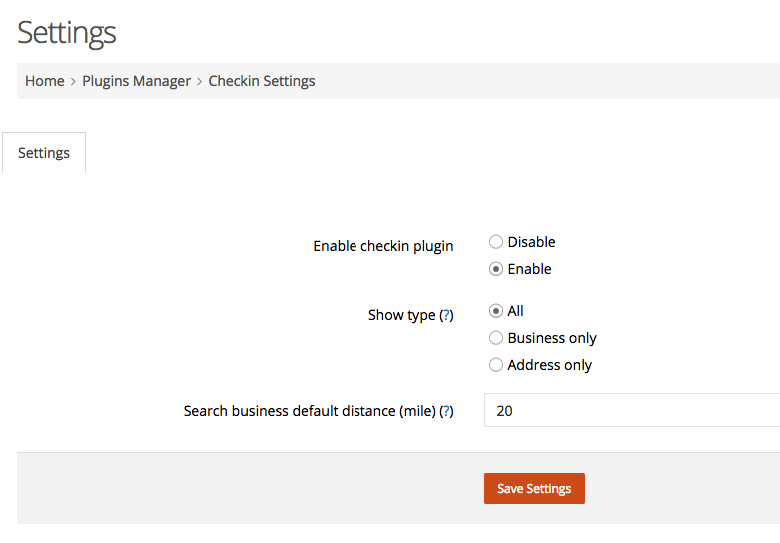This screenshot has width=780, height=543.
Task: Choose the All show type option
Action: point(495,311)
